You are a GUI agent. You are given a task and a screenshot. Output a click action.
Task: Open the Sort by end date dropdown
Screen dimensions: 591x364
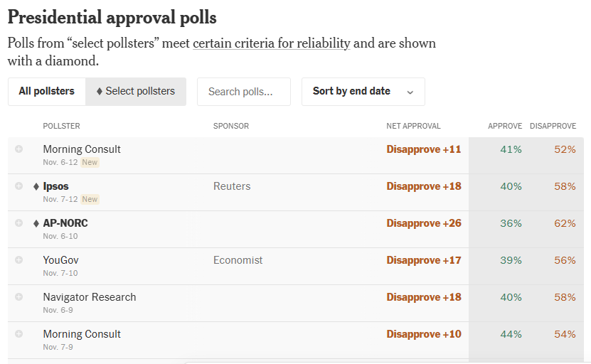(x=351, y=91)
